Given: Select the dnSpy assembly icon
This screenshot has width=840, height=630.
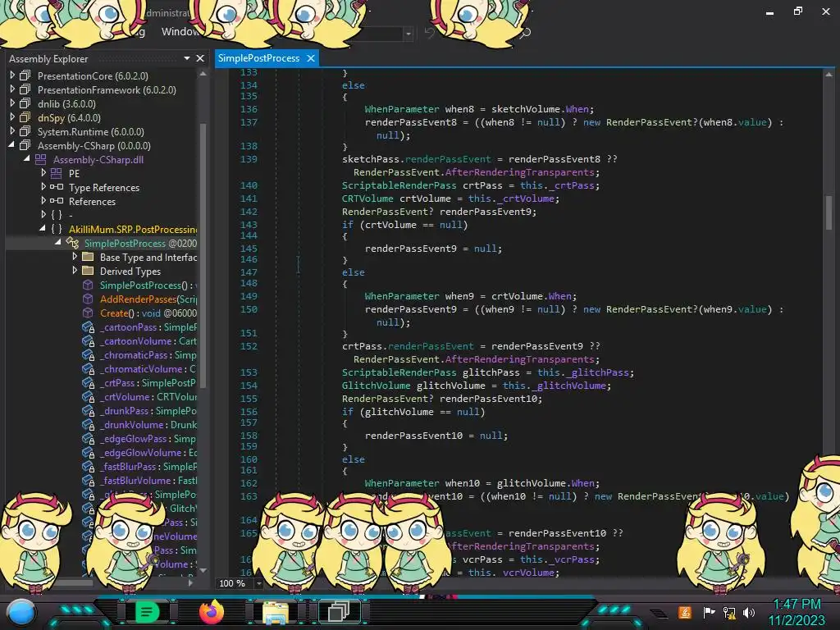Looking at the screenshot, I should 25,117.
